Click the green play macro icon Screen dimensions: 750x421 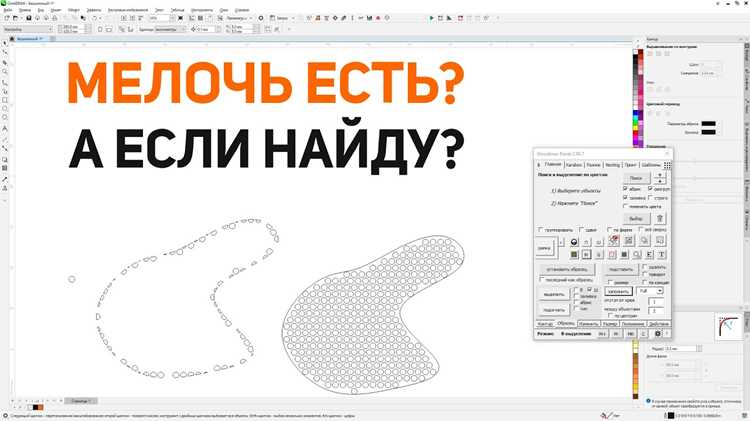click(x=431, y=18)
